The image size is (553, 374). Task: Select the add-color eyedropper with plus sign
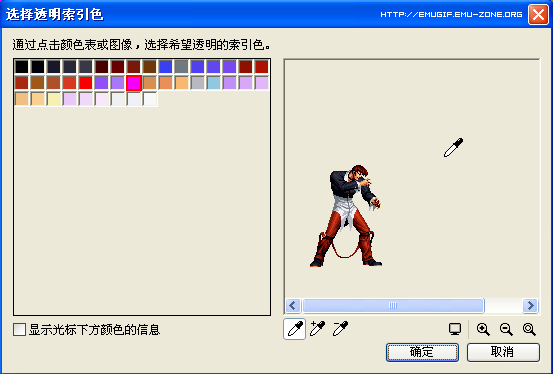click(317, 329)
